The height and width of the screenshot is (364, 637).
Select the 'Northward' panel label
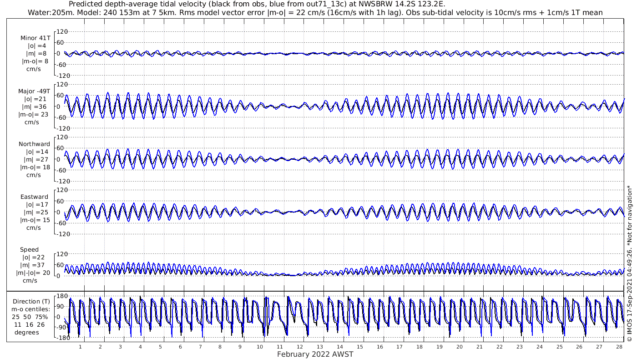[35, 144]
